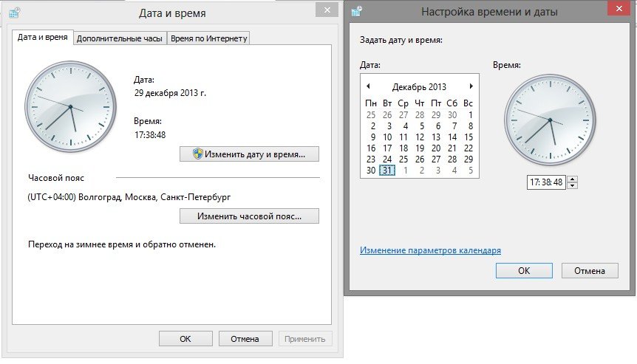
Task: Click the shield icon on change date button
Action: [x=197, y=154]
